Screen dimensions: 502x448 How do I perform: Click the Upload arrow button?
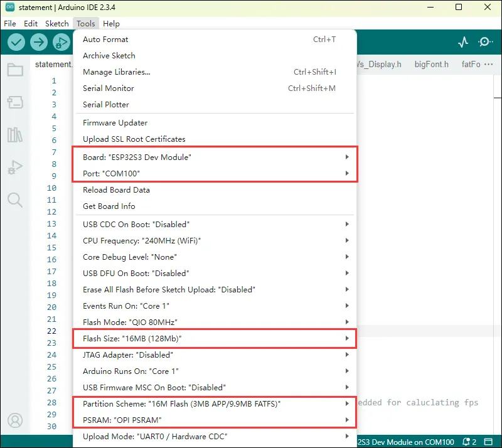click(x=39, y=42)
